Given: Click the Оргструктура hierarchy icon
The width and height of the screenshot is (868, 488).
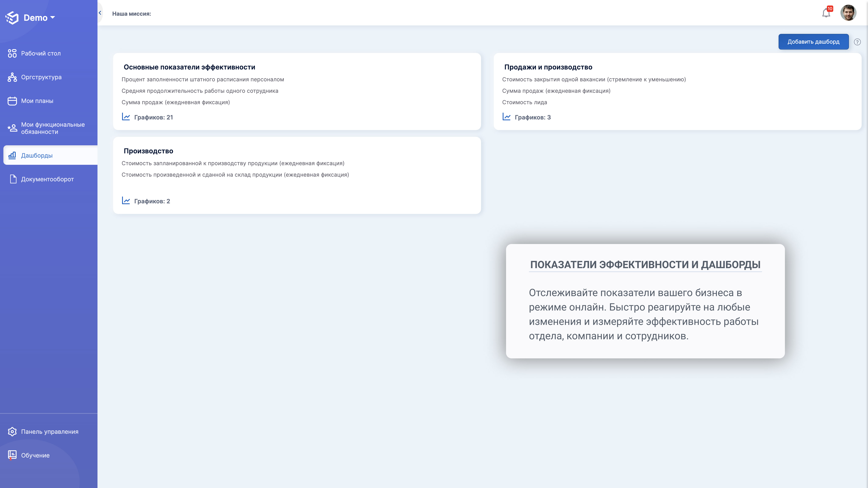Looking at the screenshot, I should [x=12, y=77].
